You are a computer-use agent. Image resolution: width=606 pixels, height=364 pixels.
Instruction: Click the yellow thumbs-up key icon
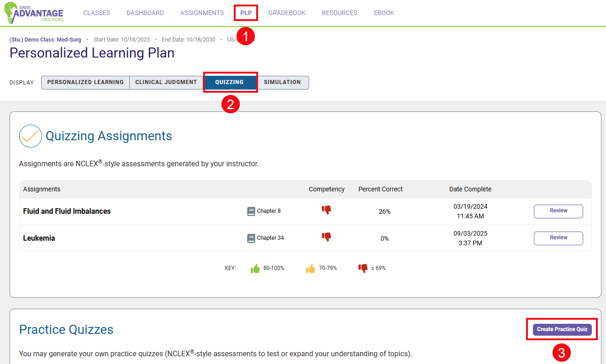coord(311,269)
